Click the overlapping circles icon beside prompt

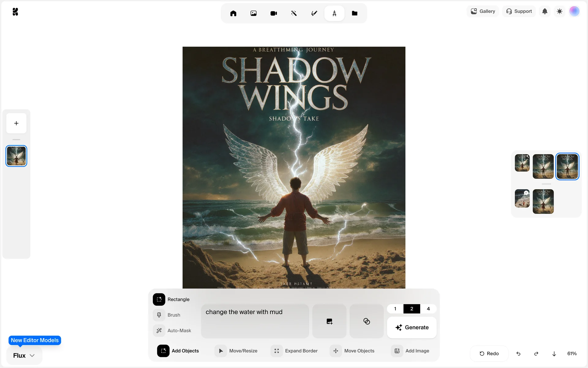[366, 321]
